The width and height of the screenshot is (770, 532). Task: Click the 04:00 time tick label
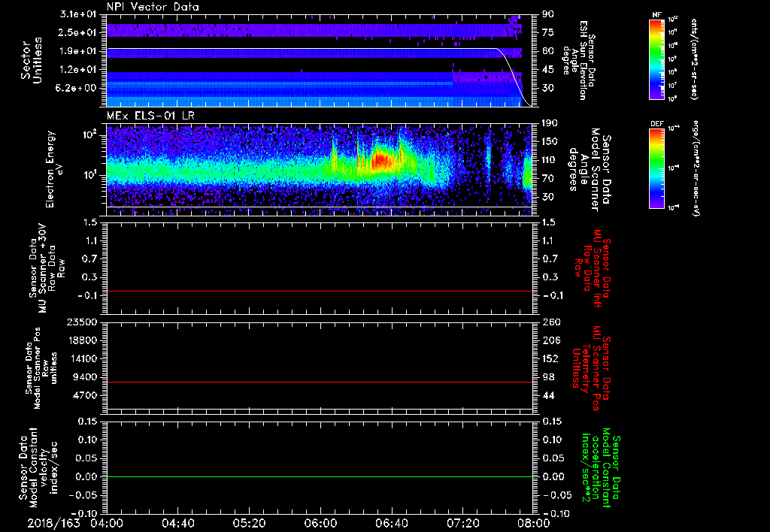[x=107, y=523]
